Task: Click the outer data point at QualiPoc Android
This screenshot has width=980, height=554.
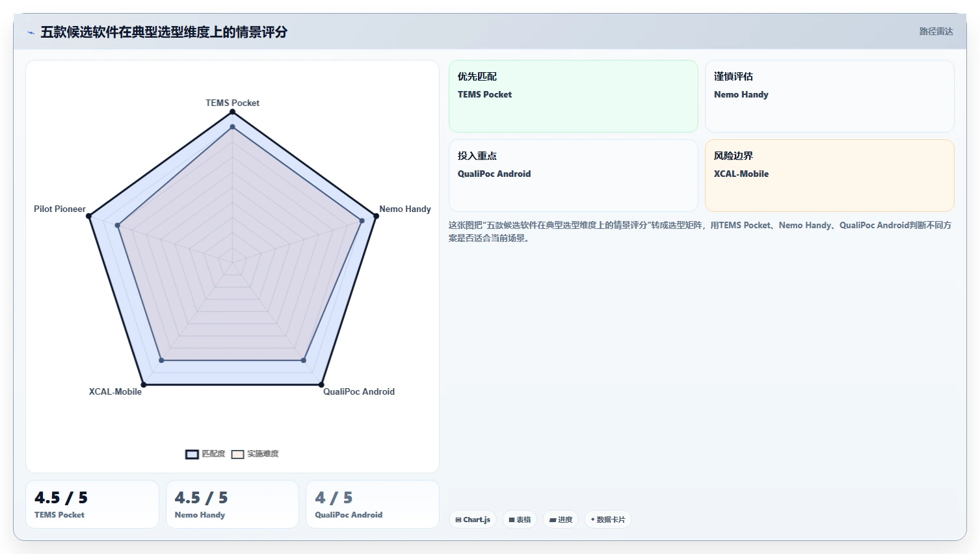Action: pyautogui.click(x=321, y=384)
